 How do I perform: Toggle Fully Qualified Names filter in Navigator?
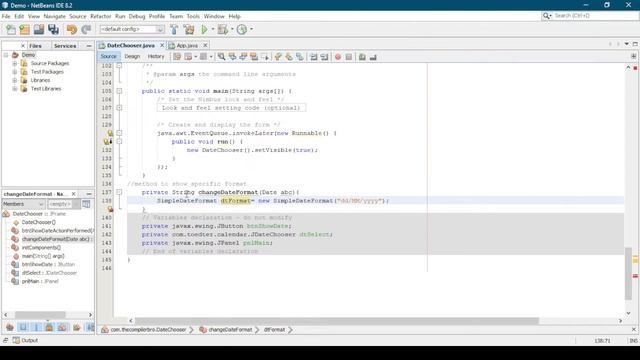[x=76, y=327]
